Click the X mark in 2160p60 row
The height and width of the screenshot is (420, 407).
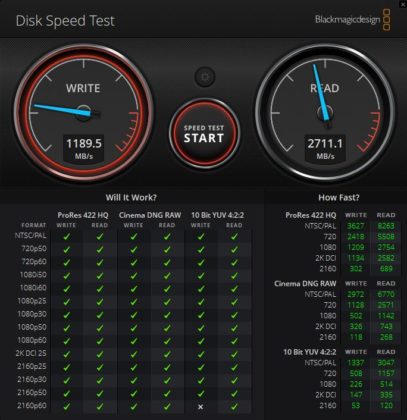201,407
